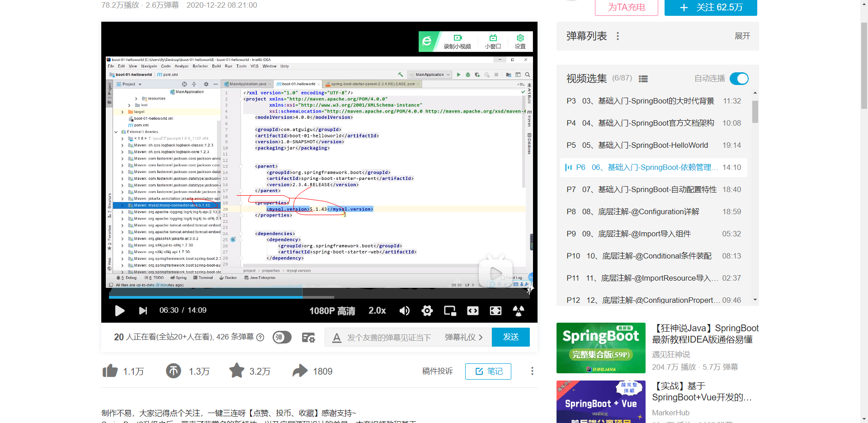Screen dimensions: 868x423
Task: Click 为TA充电 button
Action: tap(626, 7)
